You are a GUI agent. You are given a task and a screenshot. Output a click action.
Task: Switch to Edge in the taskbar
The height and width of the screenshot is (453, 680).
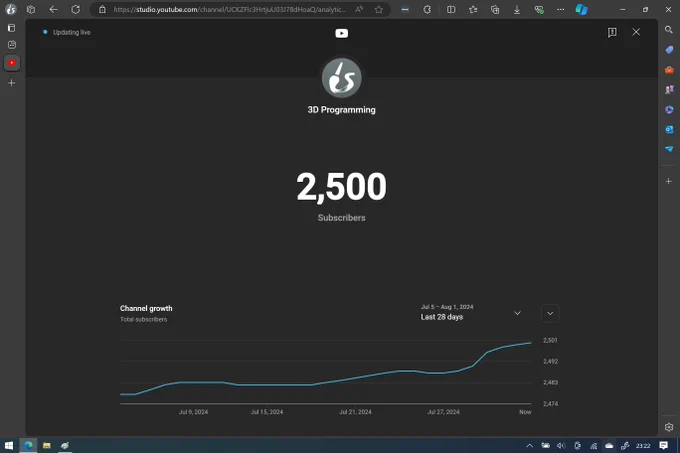click(x=28, y=445)
